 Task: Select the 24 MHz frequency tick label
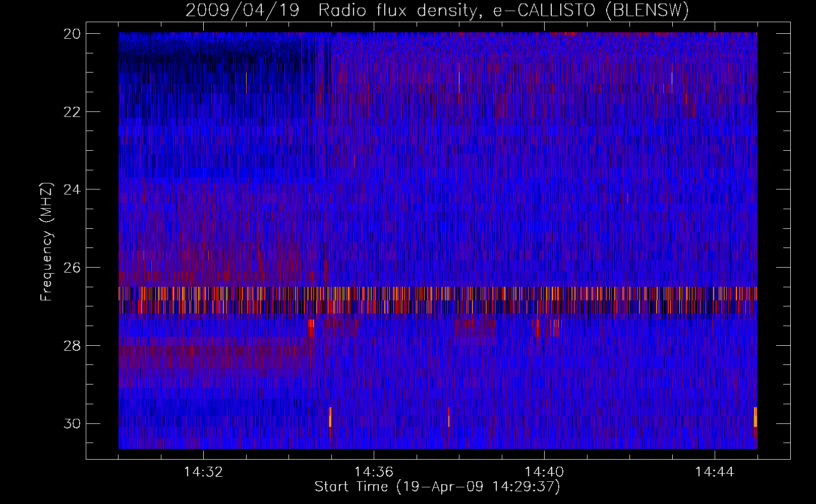[x=72, y=190]
